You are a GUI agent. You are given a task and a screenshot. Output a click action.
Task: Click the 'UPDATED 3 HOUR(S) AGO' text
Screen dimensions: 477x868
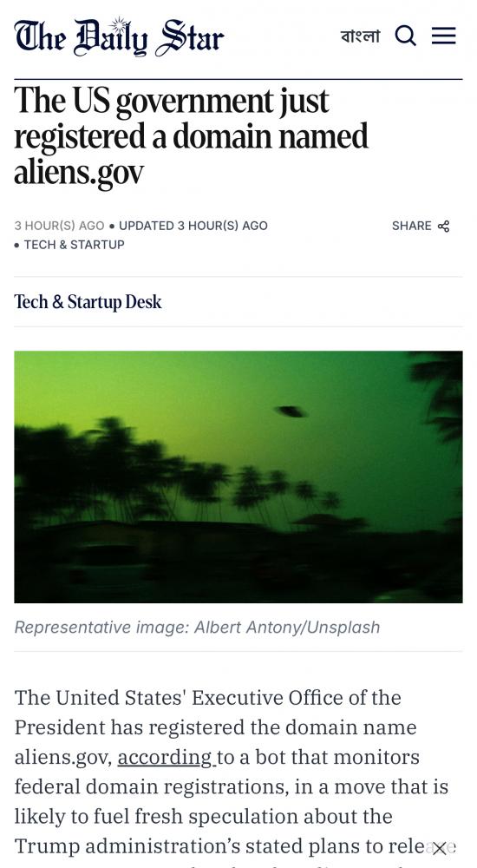pyautogui.click(x=193, y=226)
